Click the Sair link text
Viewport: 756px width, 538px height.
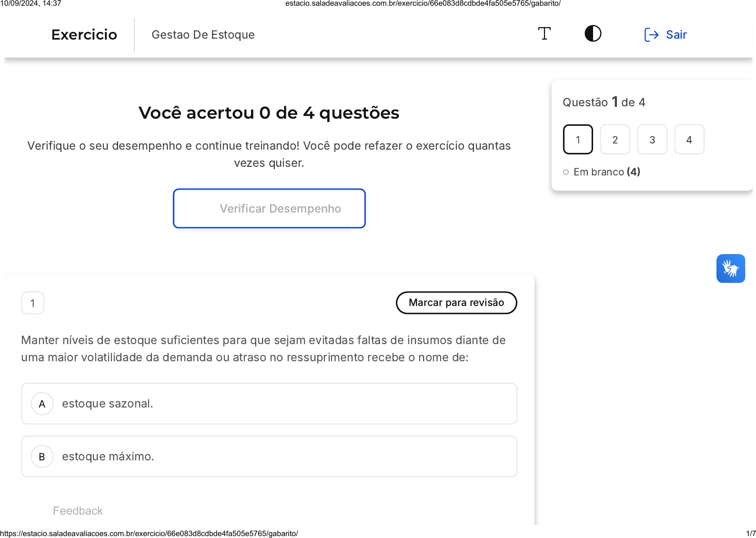pos(676,35)
